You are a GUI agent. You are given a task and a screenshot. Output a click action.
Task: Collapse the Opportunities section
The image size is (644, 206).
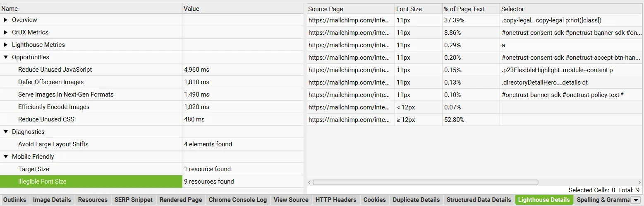(6, 57)
